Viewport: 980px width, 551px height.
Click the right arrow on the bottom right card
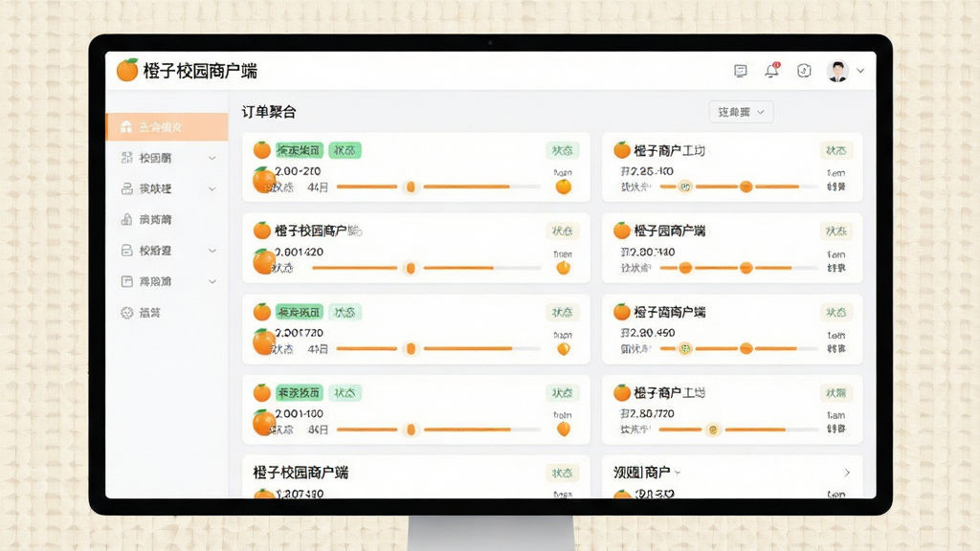click(x=847, y=473)
